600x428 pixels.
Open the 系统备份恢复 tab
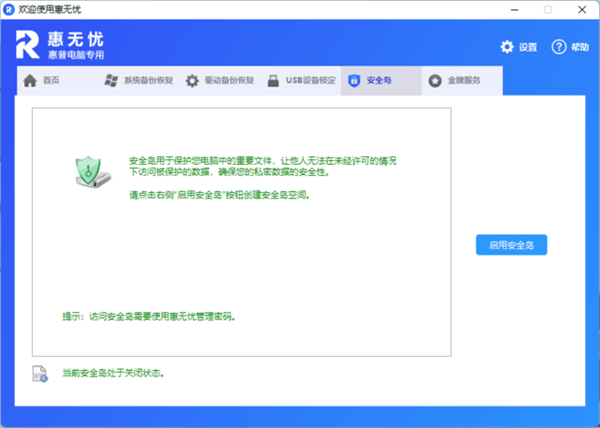click(x=140, y=81)
